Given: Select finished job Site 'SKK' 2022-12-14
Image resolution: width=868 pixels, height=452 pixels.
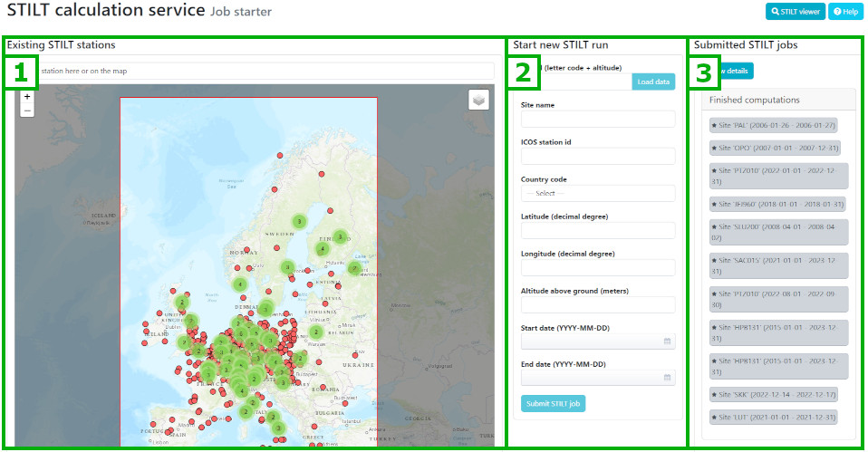Looking at the screenshot, I should 774,394.
